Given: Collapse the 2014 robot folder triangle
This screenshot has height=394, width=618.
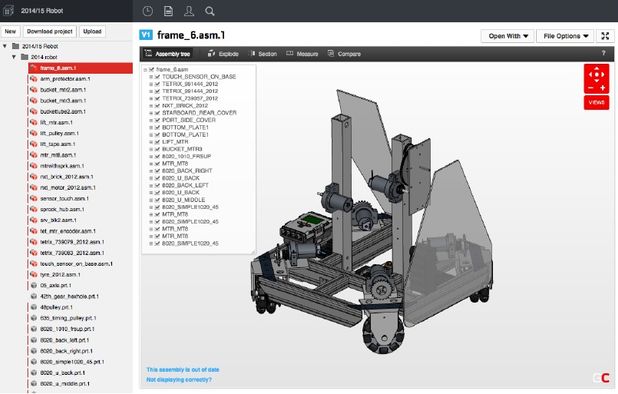Looking at the screenshot, I should click(14, 57).
